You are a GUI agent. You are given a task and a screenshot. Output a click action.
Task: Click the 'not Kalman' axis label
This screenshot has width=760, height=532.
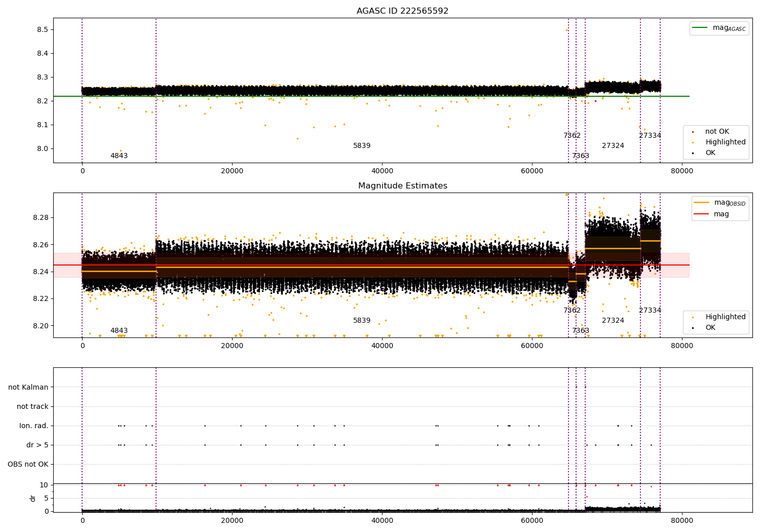(x=28, y=388)
